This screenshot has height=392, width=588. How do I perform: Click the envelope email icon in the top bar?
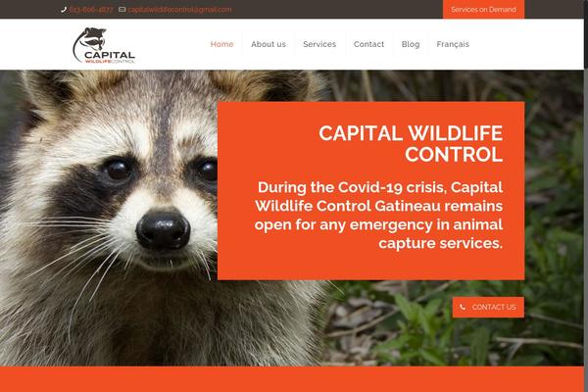pyautogui.click(x=122, y=10)
